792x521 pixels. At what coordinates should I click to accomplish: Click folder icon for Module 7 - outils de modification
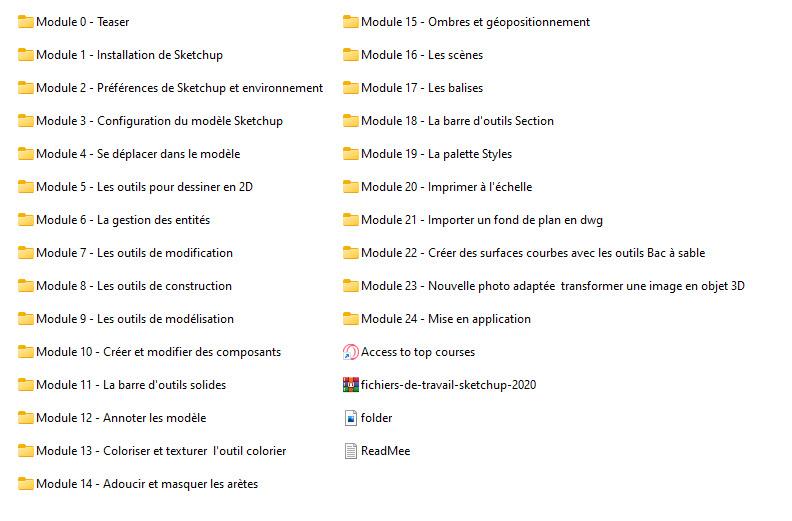click(25, 253)
